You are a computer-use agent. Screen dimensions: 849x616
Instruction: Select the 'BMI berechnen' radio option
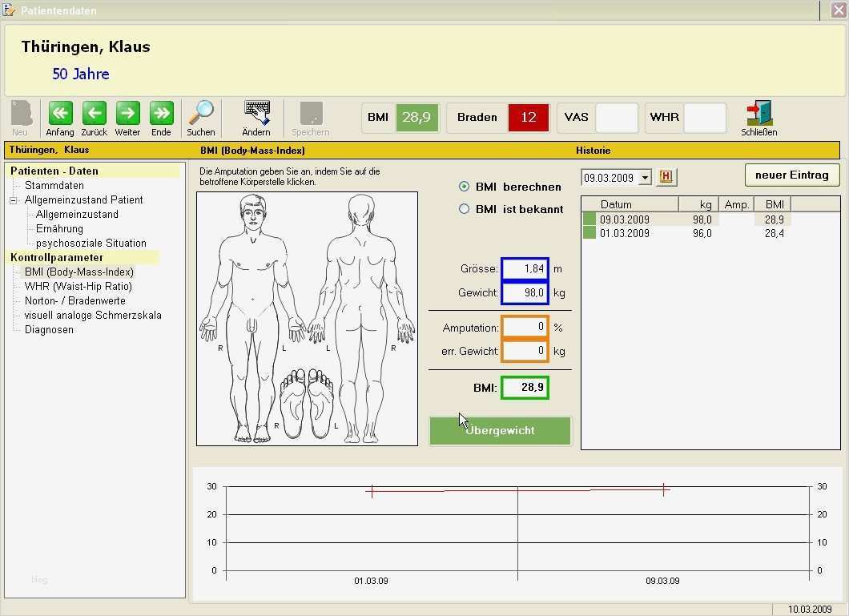[x=464, y=187]
